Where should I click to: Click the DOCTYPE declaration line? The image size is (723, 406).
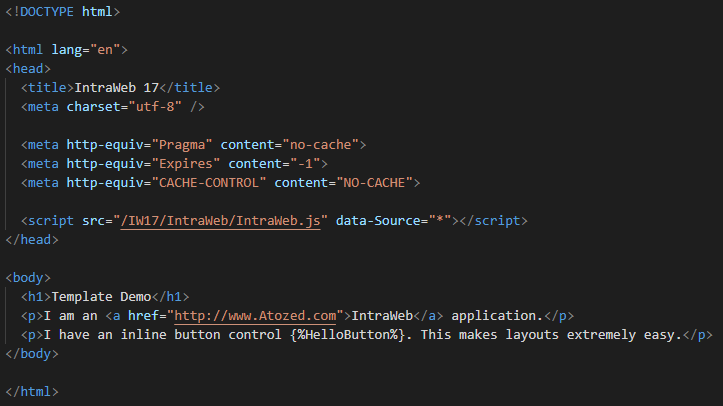coord(62,12)
